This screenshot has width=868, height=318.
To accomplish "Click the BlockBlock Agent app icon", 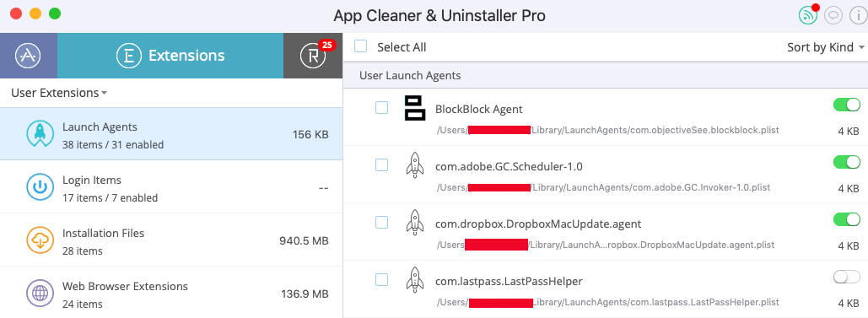I will point(415,107).
